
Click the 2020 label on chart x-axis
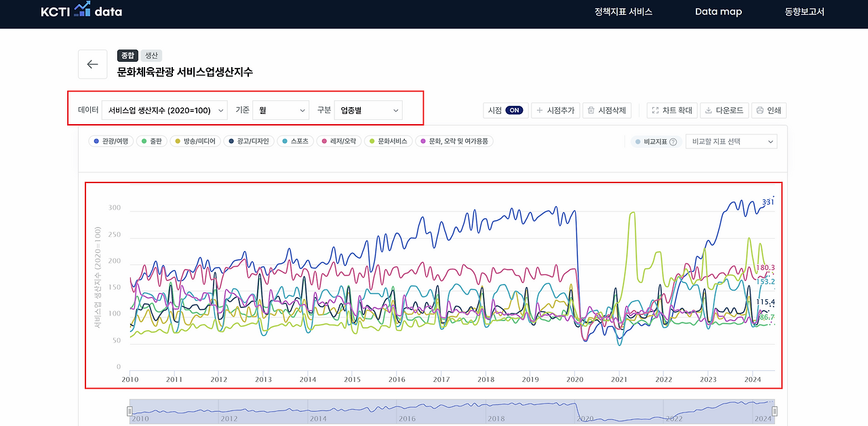tap(575, 379)
